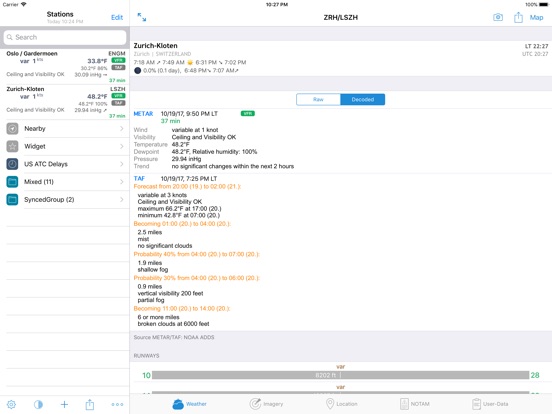Open the more options ellipsis icon
Screen dimensions: 552x414
117,404
